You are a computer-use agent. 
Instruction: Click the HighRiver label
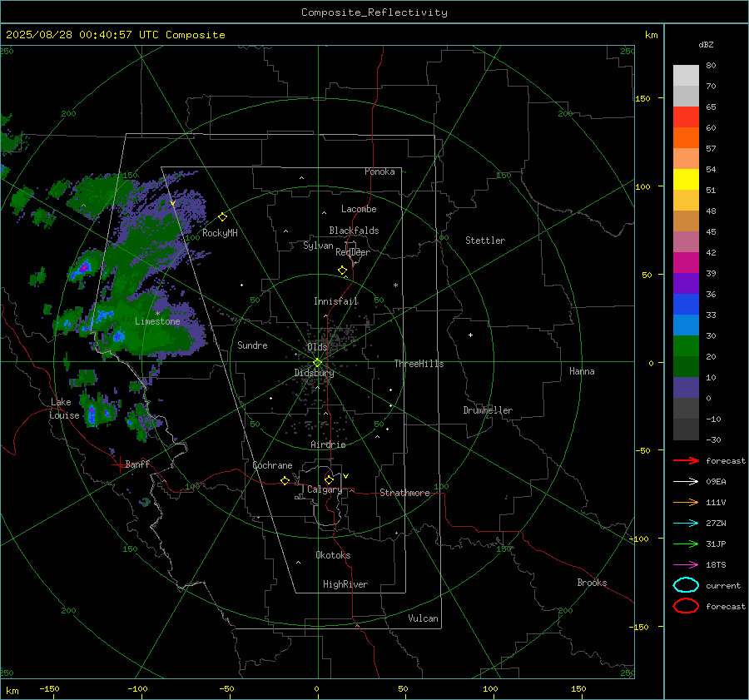(345, 584)
